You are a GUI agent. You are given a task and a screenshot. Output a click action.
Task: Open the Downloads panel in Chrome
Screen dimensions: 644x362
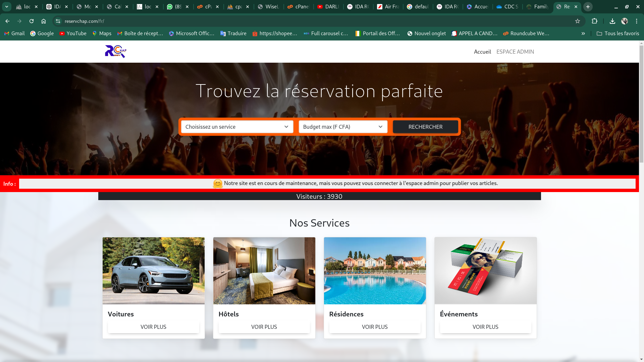point(612,21)
